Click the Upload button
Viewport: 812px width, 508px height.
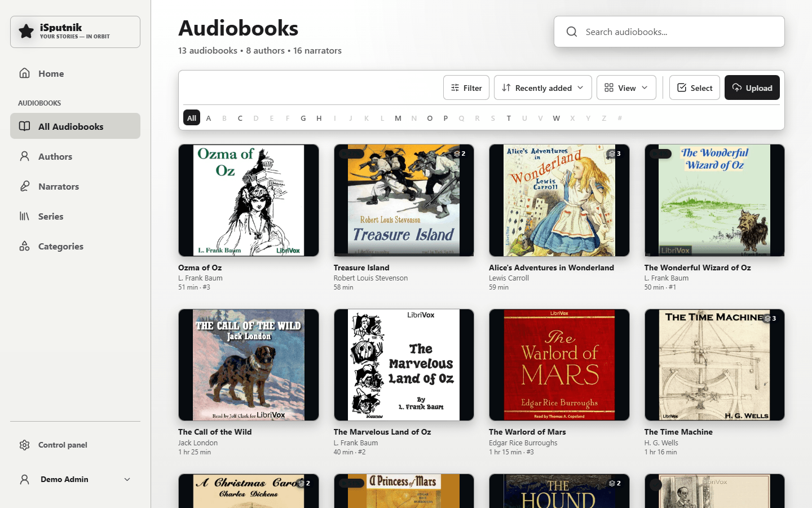point(752,87)
